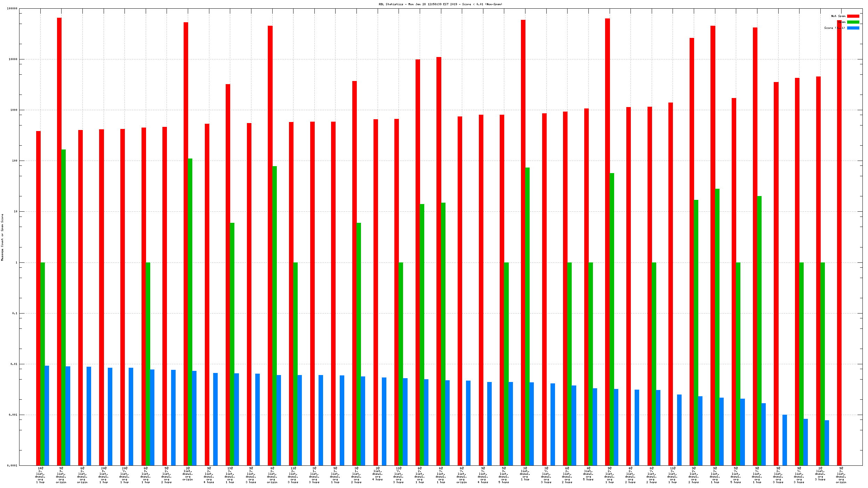The image size is (868, 488).
Task: Click the 0.01 y-axis tick label
Action: click(x=14, y=364)
